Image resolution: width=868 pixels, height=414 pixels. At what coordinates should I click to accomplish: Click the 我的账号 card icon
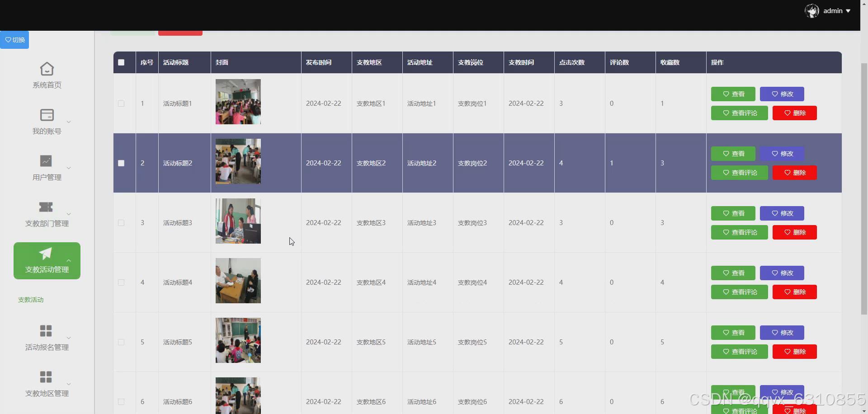47,115
